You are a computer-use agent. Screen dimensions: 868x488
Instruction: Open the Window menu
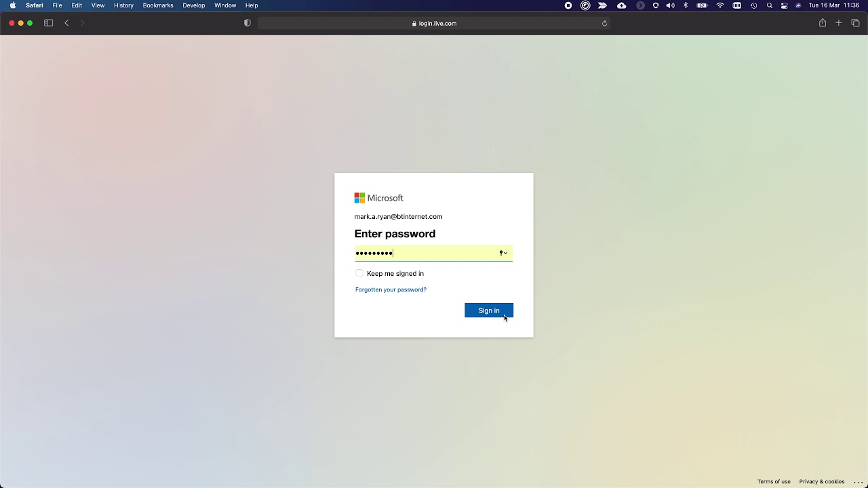pos(225,5)
